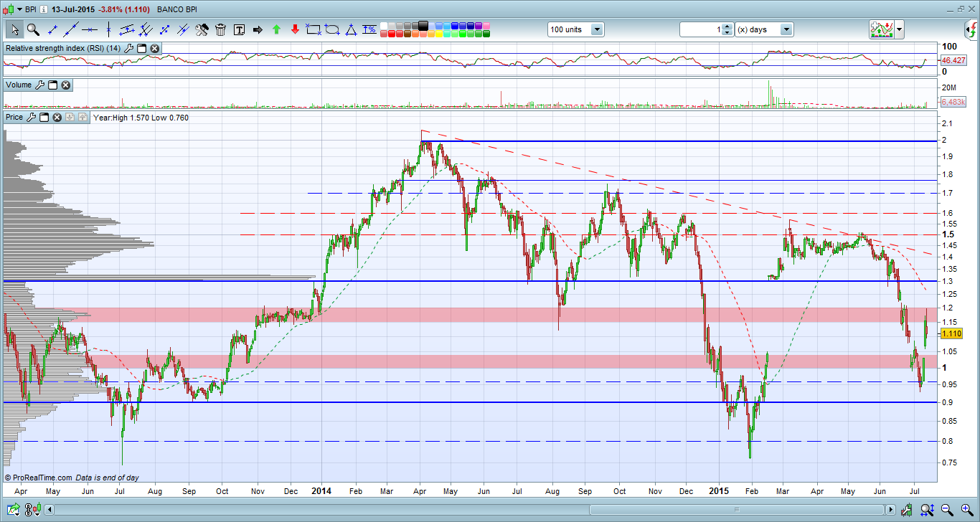The height and width of the screenshot is (522, 980).
Task: Activate the horizontal line drawing tool
Action: click(90, 29)
